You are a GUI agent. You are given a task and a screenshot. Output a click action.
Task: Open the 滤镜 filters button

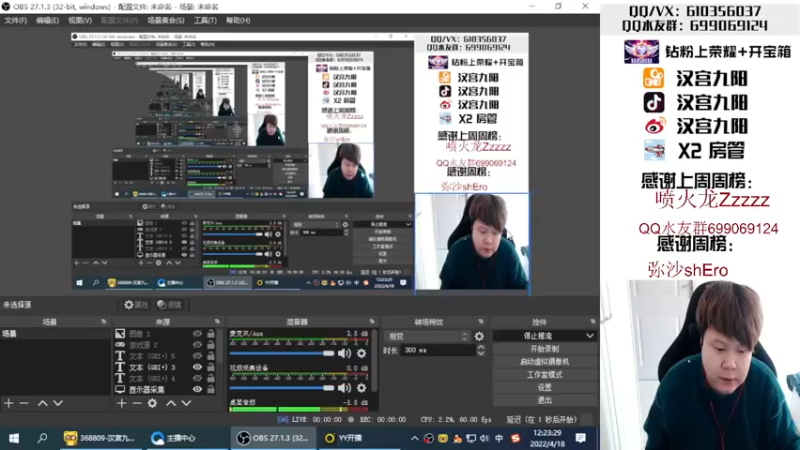tap(170, 305)
